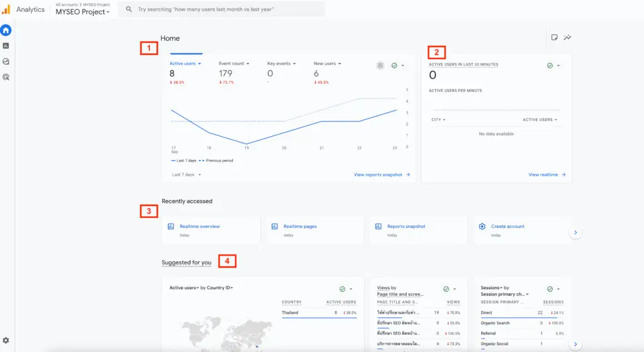The width and height of the screenshot is (644, 352).
Task: Open Create account recent link
Action: (508, 227)
